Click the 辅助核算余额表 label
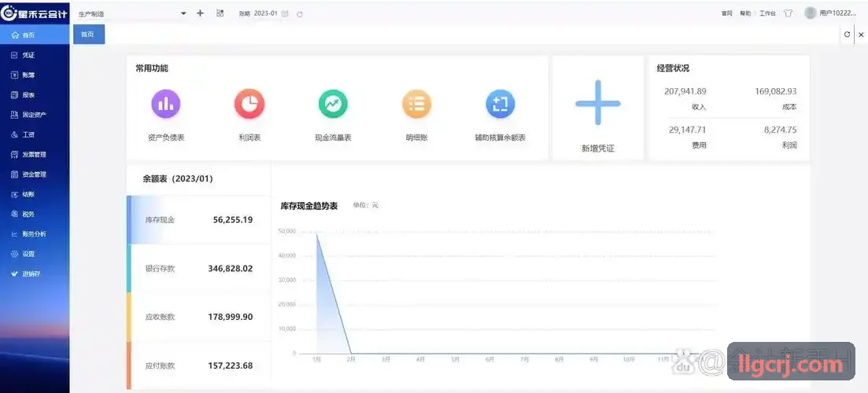 point(500,138)
